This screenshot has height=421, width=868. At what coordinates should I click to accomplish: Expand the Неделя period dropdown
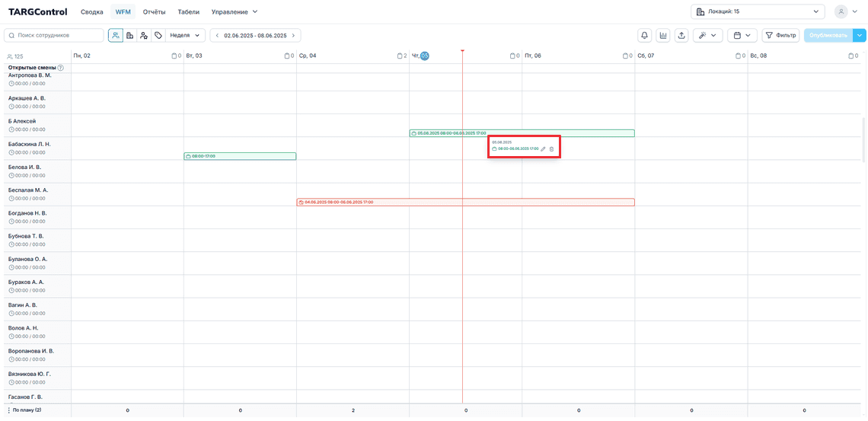(x=186, y=36)
